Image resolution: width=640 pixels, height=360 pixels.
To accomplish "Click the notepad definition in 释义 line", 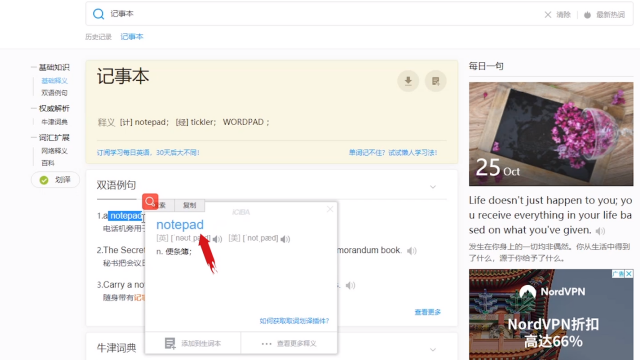I will click(150, 122).
